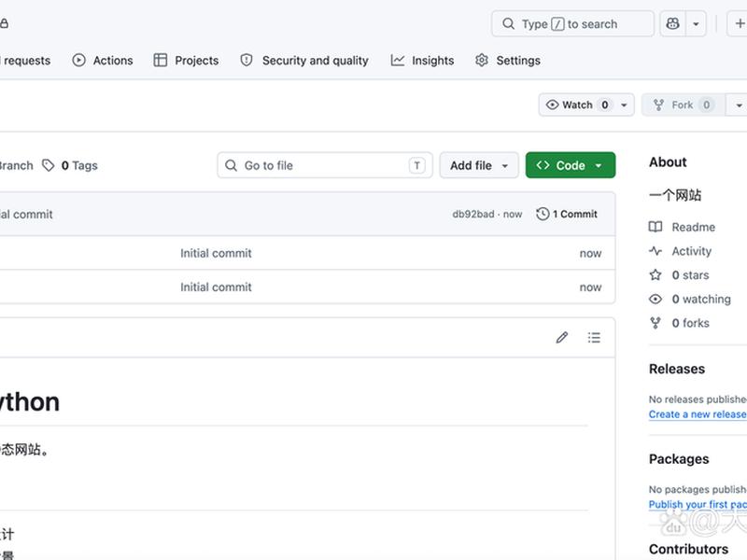
Task: Click the Security shield icon
Action: (x=247, y=61)
